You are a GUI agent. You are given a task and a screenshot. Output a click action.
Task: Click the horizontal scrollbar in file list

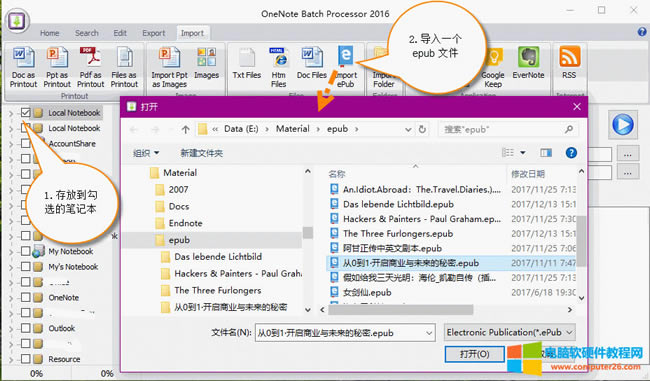(401, 310)
